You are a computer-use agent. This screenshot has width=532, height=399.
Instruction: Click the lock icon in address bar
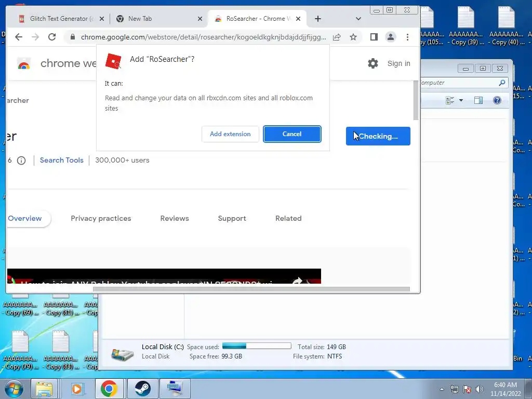[x=72, y=37]
